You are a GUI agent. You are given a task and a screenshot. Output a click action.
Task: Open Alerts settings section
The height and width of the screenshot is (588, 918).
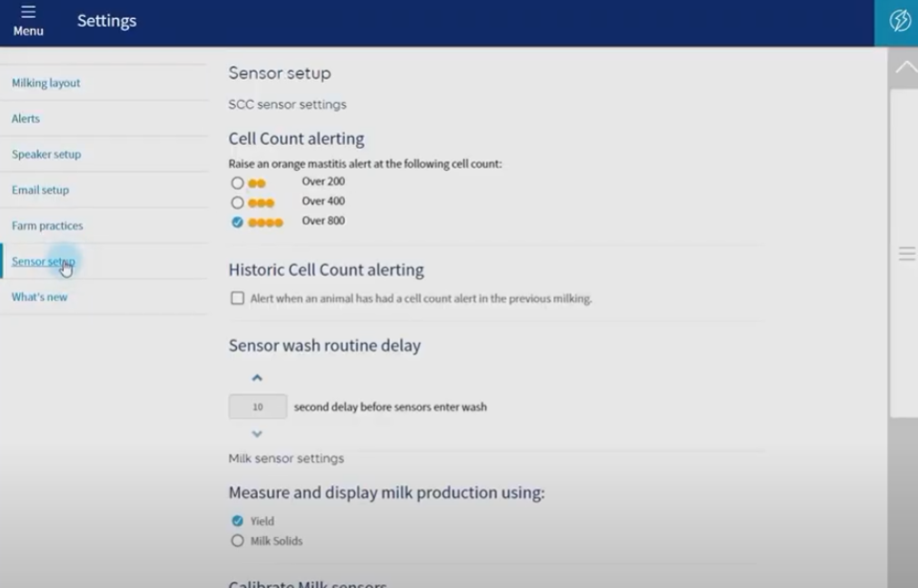(25, 119)
